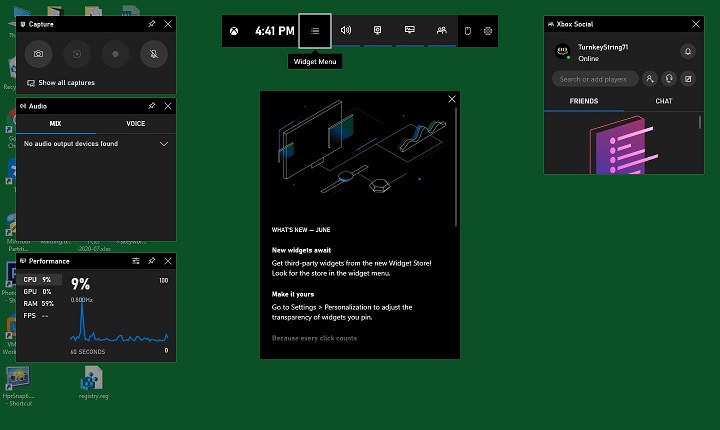Switch to the VOICE tab

tap(135, 124)
